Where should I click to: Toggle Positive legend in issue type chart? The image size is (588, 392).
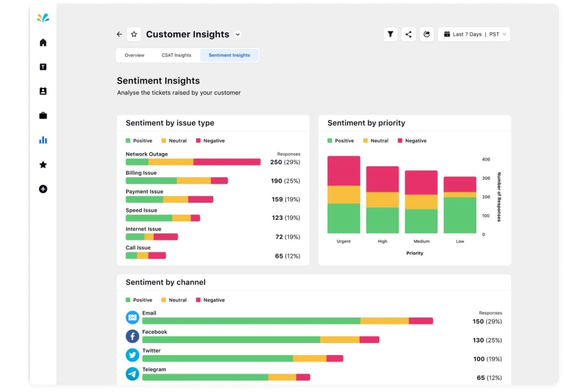click(139, 141)
